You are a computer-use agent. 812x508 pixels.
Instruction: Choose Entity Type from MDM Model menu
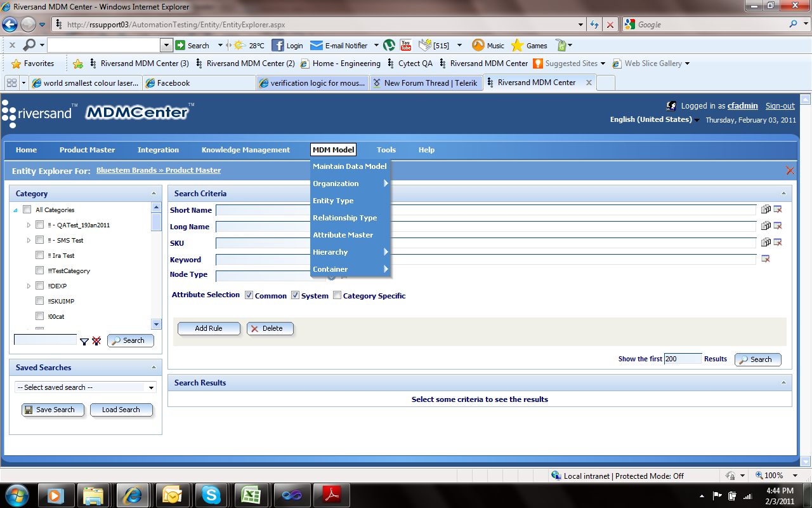click(351, 201)
